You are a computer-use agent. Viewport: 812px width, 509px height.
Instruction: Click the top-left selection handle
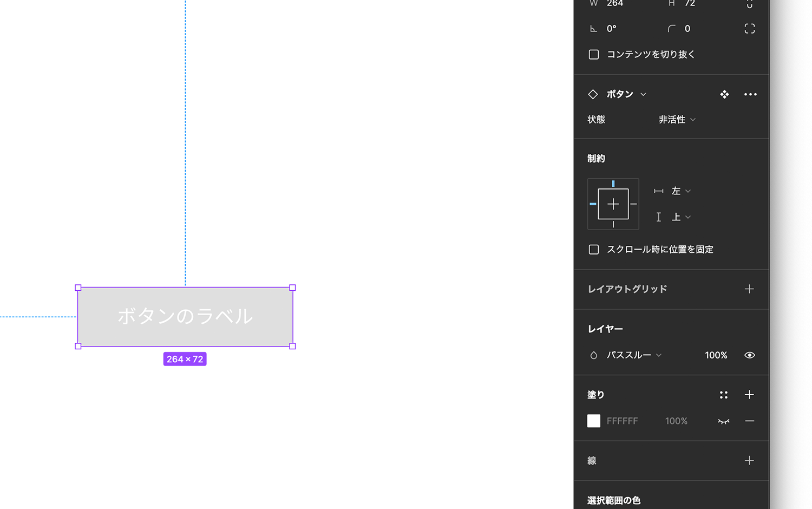point(78,288)
